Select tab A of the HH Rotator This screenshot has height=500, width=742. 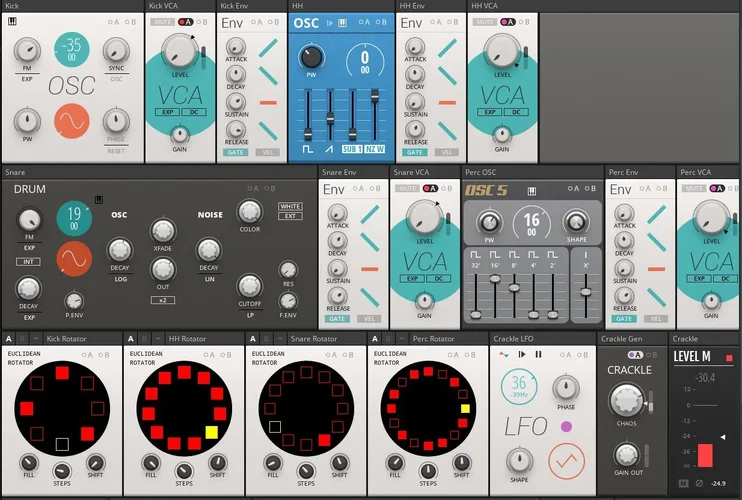131,339
